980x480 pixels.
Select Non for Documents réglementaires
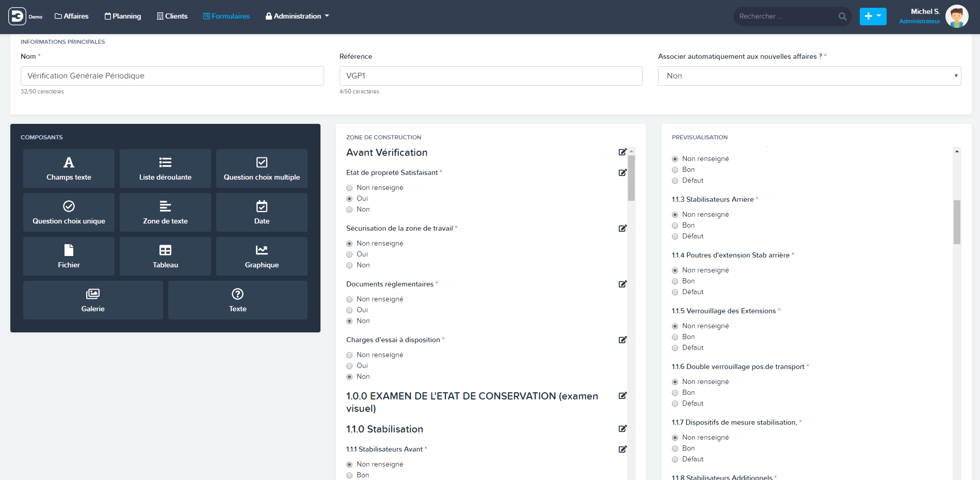349,321
